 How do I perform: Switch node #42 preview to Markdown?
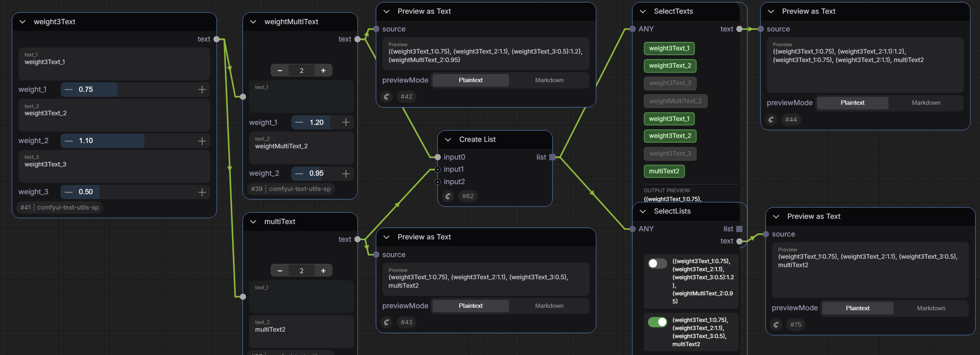coord(549,80)
